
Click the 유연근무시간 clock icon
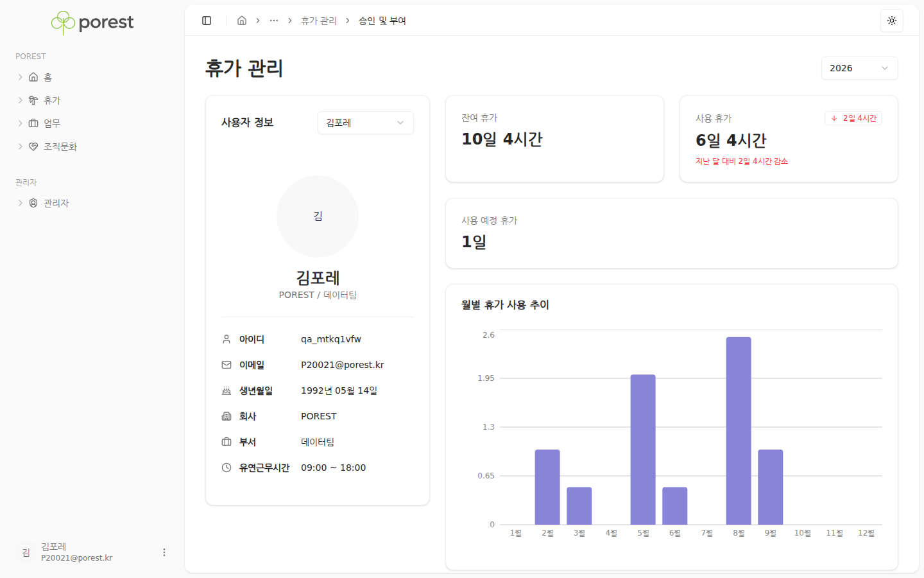coord(227,468)
